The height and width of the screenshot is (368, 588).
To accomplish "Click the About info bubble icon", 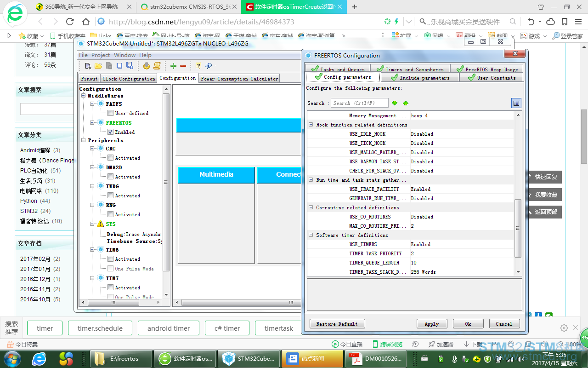I will [x=208, y=66].
